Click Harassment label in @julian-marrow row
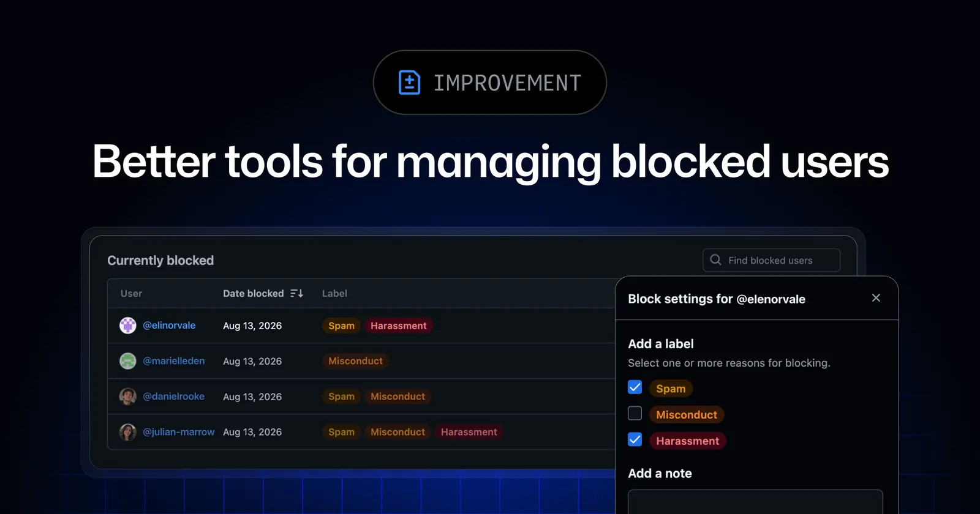 [x=469, y=432]
